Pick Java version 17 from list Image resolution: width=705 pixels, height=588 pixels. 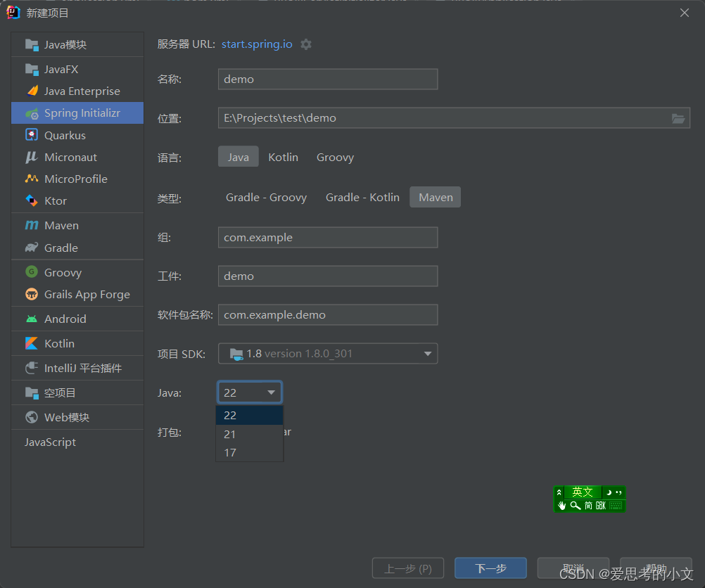250,453
